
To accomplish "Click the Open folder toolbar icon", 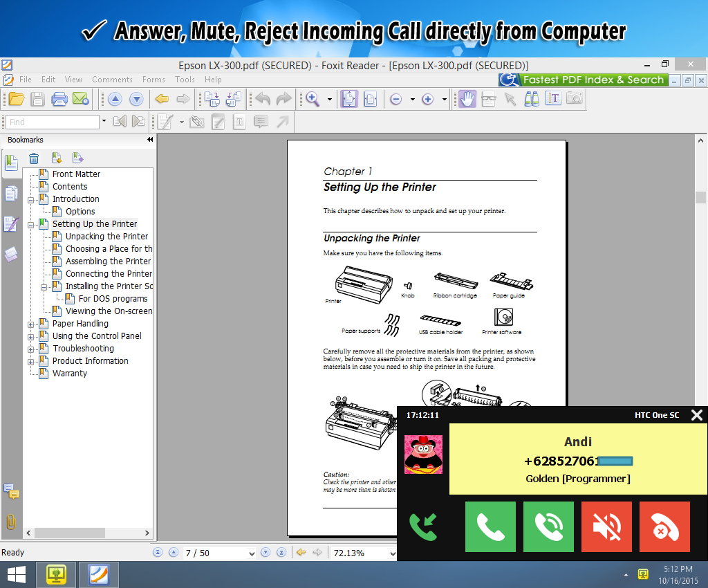I will point(16,99).
